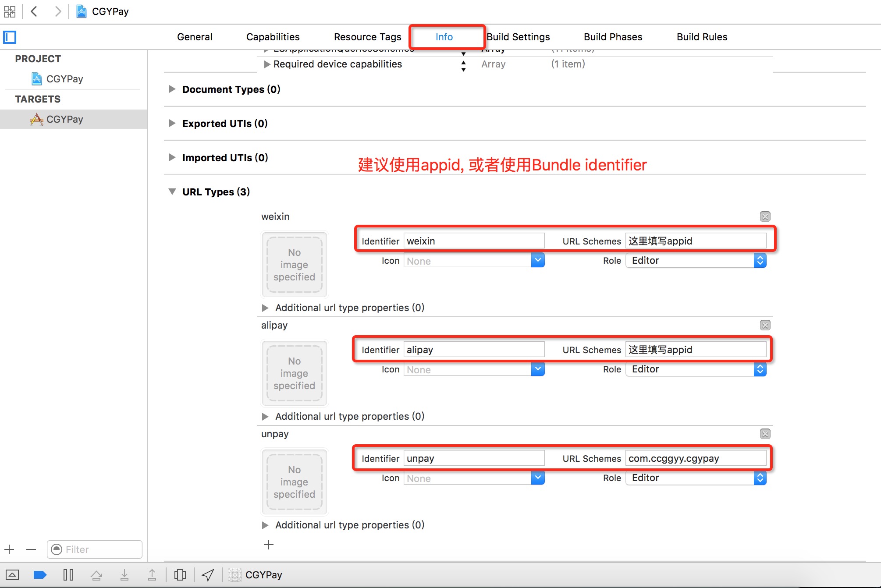This screenshot has height=588, width=881.
Task: Click the add URL Type plus icon
Action: pos(269,545)
